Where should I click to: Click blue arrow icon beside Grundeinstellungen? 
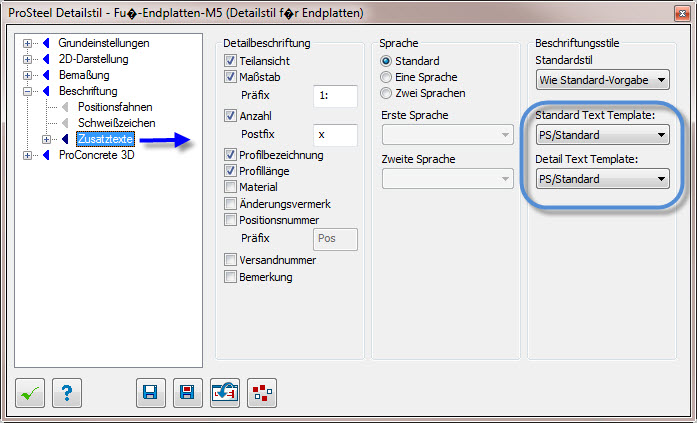pos(46,44)
